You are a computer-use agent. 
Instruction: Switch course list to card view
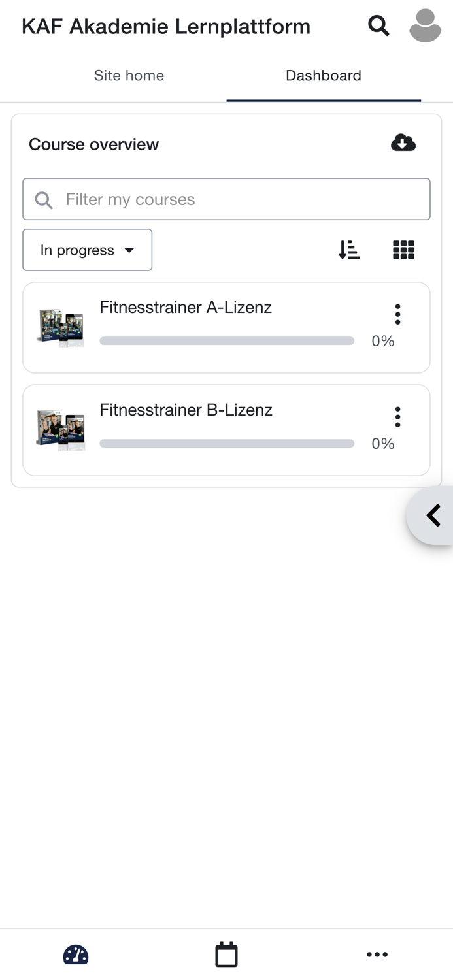pyautogui.click(x=403, y=250)
